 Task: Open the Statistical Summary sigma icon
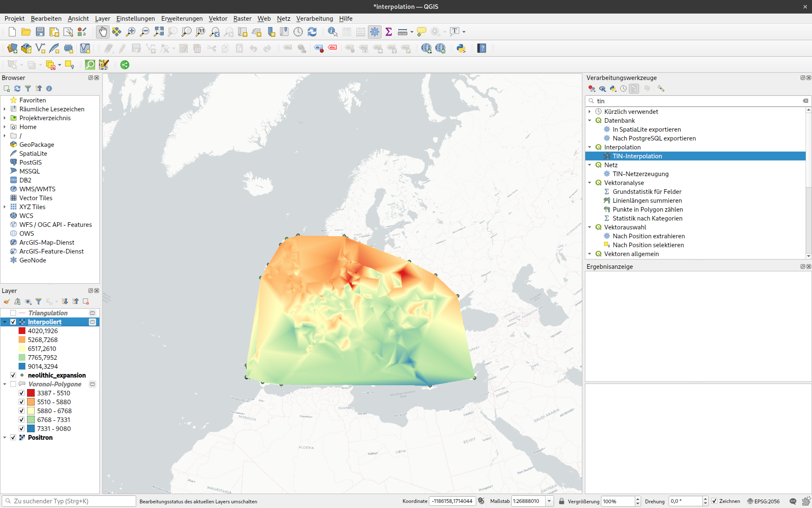[389, 32]
